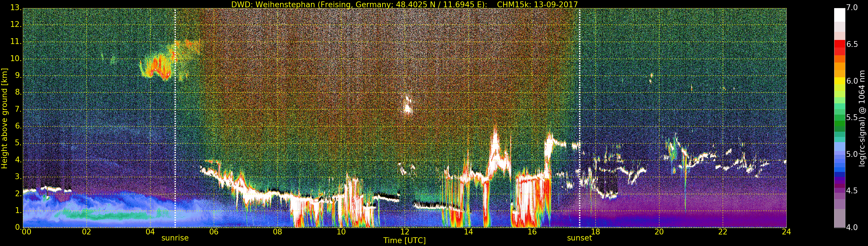This screenshot has height=246, width=868.
Task: Click the "log(rc-signal) @ 1064 nm" colorbar label
Action: [x=862, y=118]
